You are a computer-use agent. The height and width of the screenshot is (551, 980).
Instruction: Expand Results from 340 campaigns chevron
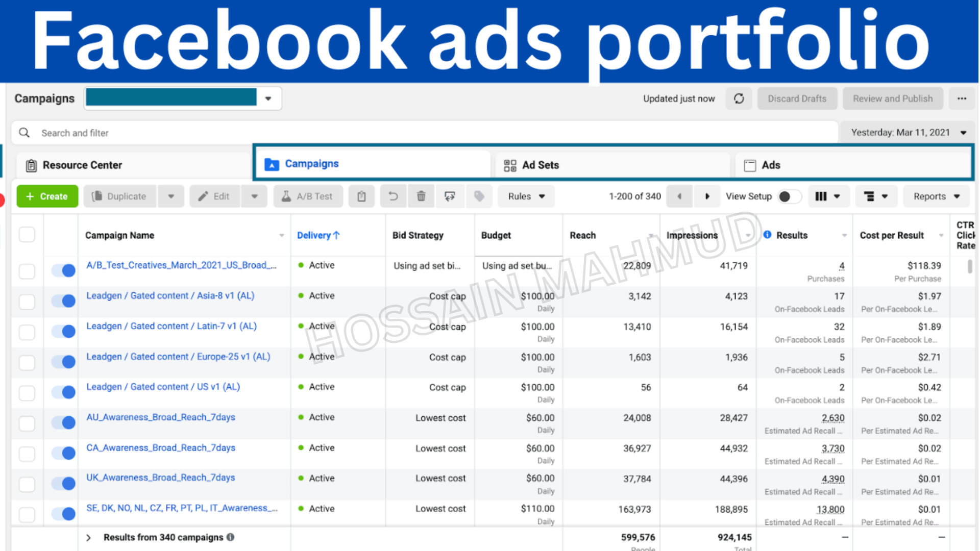(x=88, y=538)
